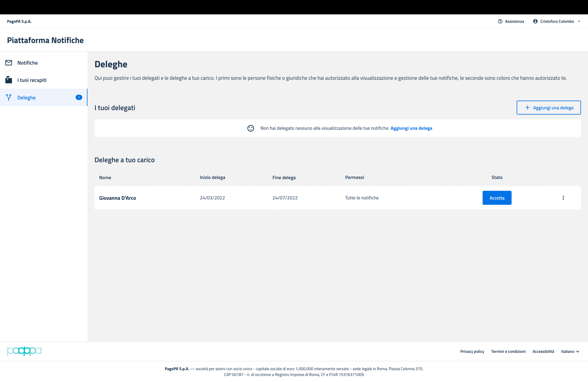Screen dimensions: 588x382
Task: Expand the Cristoforo Colombo account dropdown
Action: pyautogui.click(x=579, y=22)
